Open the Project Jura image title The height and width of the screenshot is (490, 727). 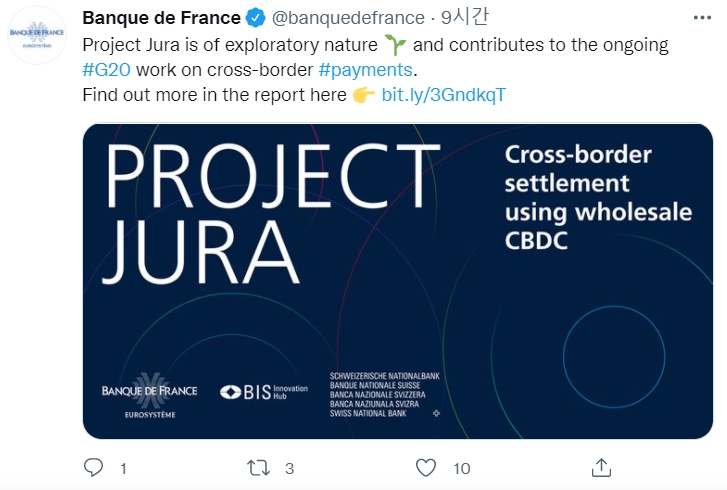[271, 213]
